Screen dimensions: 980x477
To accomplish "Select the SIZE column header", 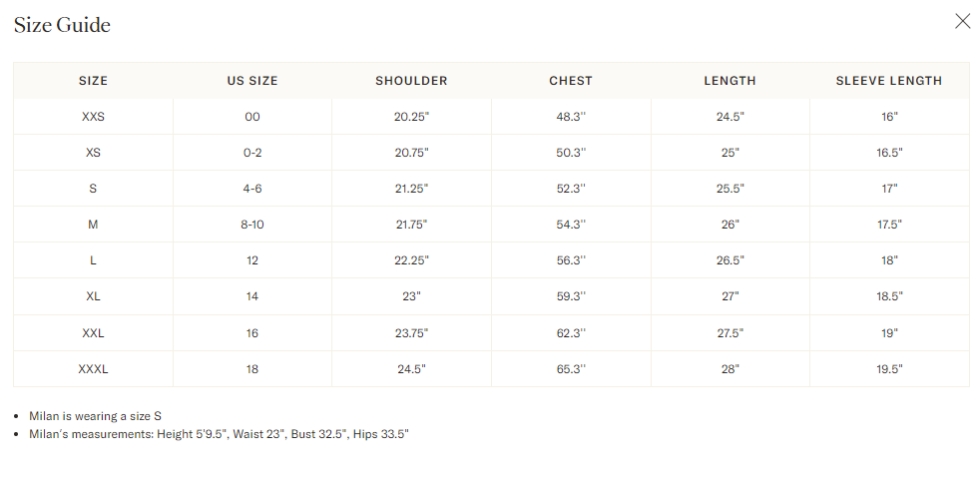I will (93, 81).
